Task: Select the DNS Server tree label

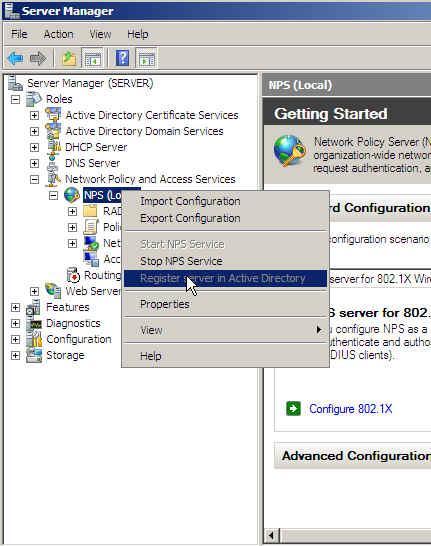Action: [x=92, y=163]
